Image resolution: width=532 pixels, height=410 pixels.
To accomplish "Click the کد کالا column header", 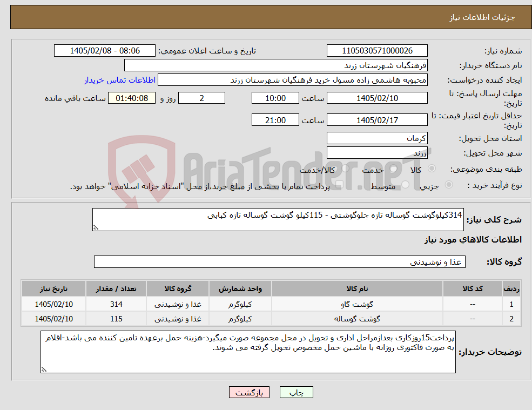I will tap(473, 288).
